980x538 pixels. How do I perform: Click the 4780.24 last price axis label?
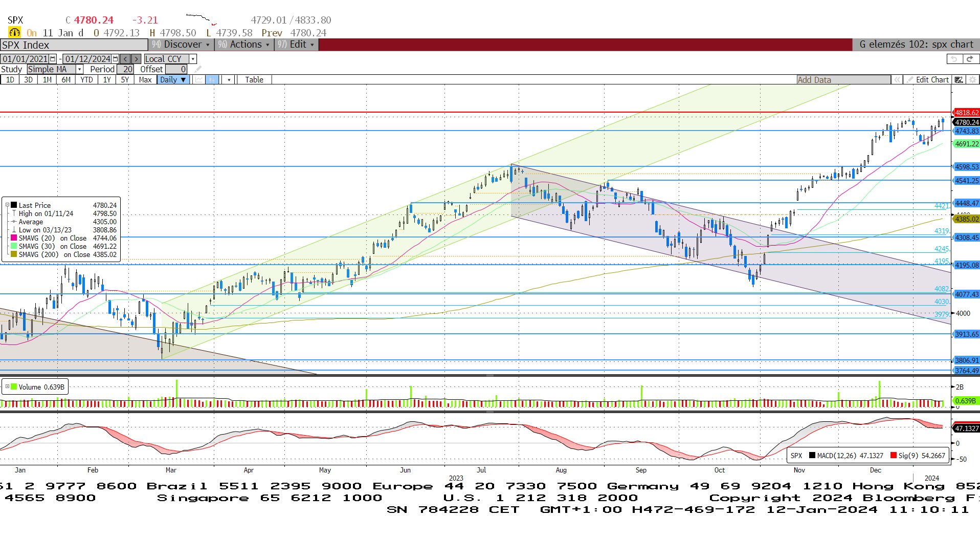pyautogui.click(x=966, y=122)
